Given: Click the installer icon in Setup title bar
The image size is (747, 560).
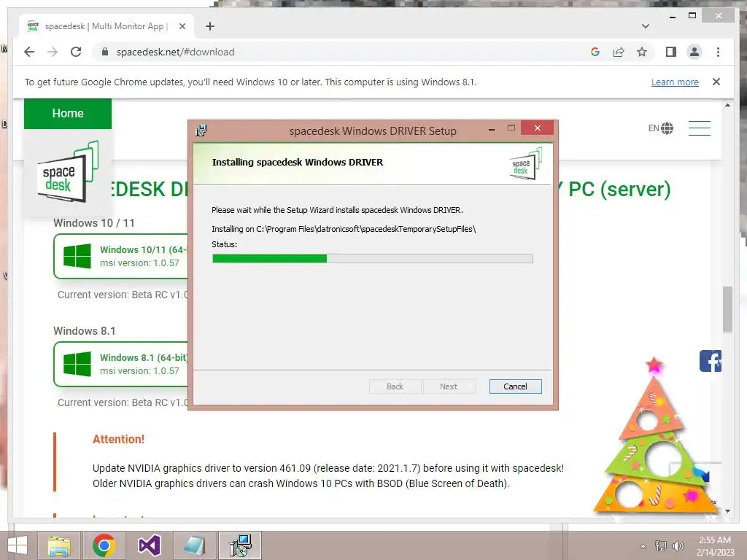Looking at the screenshot, I should (201, 131).
